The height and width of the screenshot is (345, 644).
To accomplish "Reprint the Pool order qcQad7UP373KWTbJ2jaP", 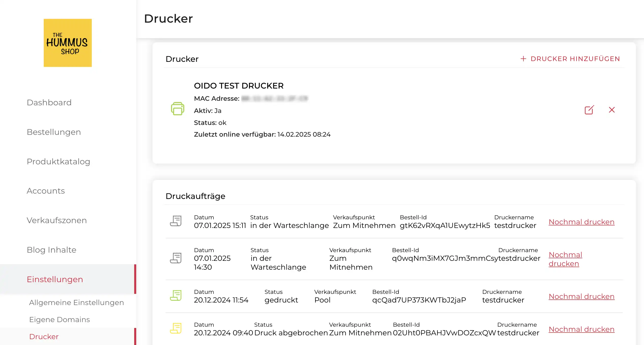I will [x=581, y=296].
